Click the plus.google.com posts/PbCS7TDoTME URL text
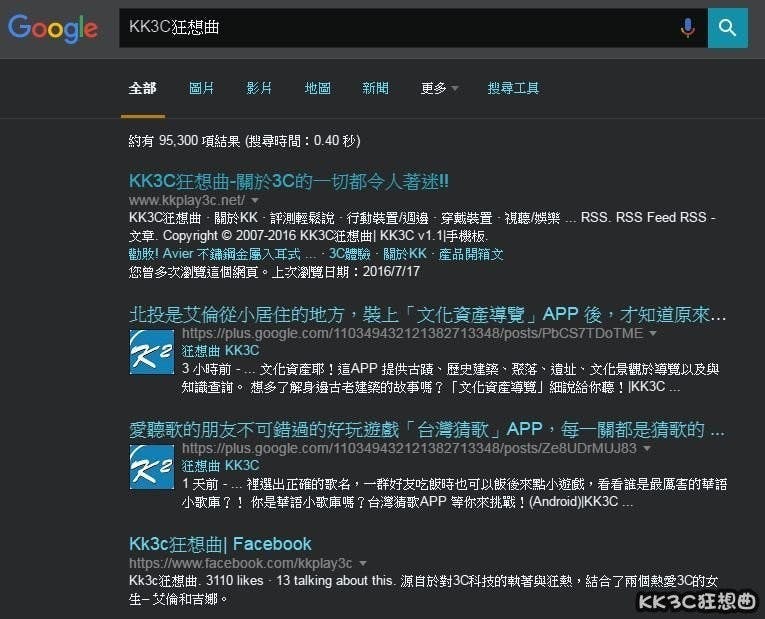Viewport: 765px width, 619px height. tap(412, 334)
